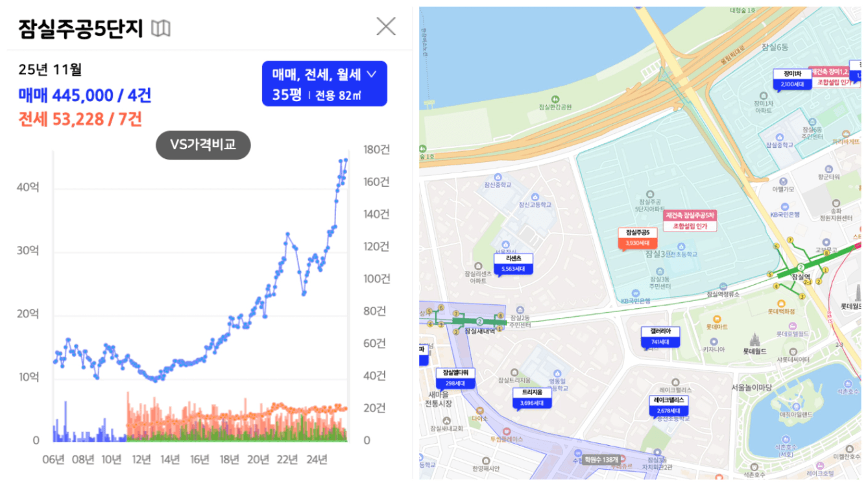Open the 트리지움 3,696세대 map marker
The height and width of the screenshot is (482, 868).
coord(533,398)
